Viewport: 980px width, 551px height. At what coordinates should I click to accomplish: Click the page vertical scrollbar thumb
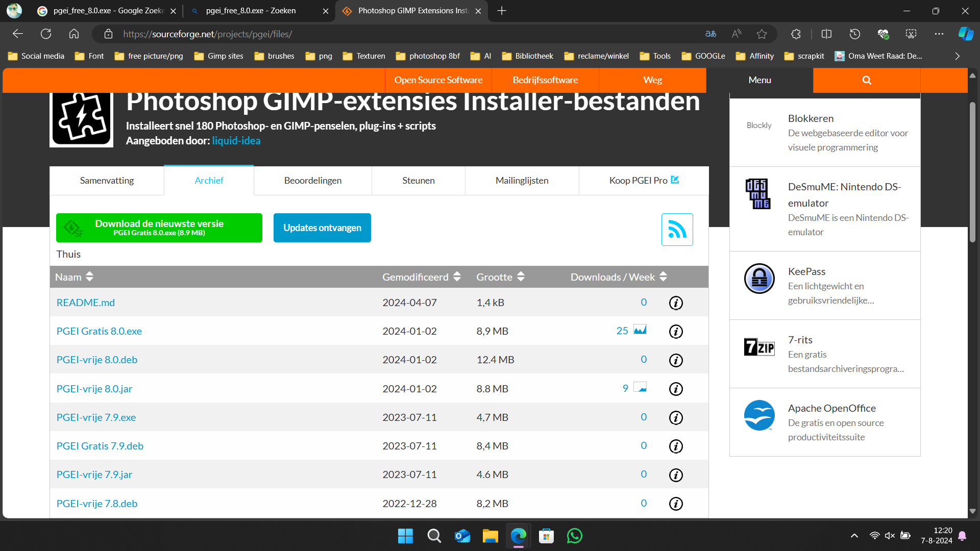coord(972,172)
